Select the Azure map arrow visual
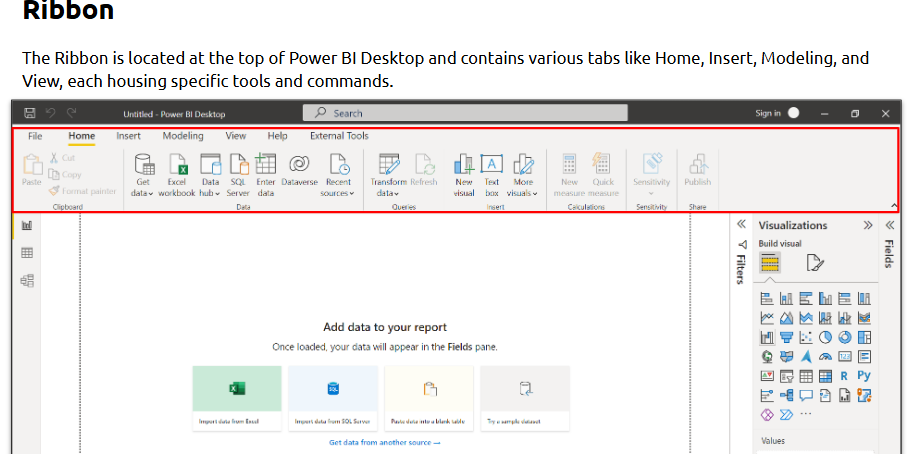The height and width of the screenshot is (454, 913). click(x=806, y=356)
